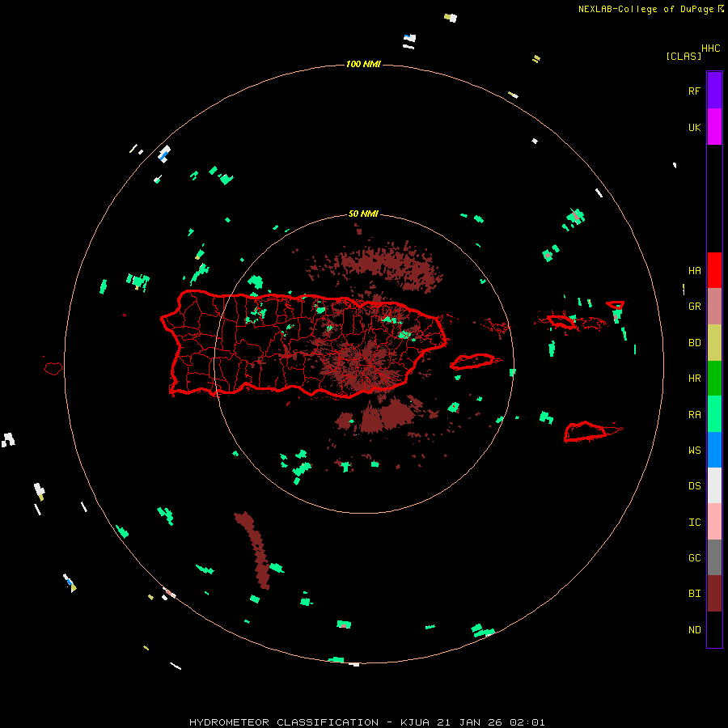Click the "HA" legend label

point(694,270)
